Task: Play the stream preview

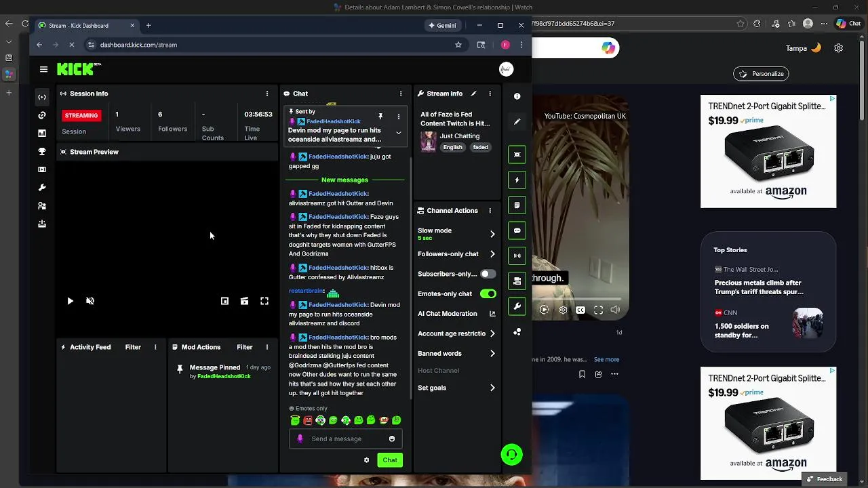Action: pyautogui.click(x=70, y=301)
